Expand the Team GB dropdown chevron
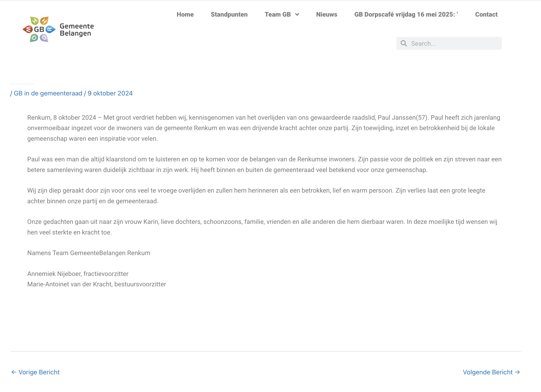Screen dimensions: 541x392 [297, 14]
